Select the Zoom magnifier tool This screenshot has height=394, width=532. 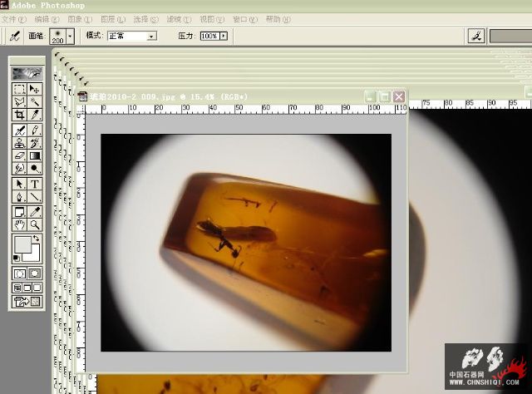pos(35,224)
